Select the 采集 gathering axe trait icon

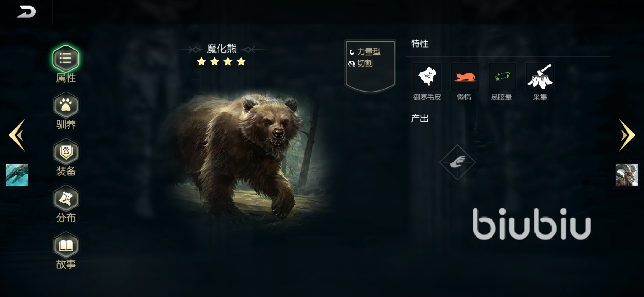540,77
